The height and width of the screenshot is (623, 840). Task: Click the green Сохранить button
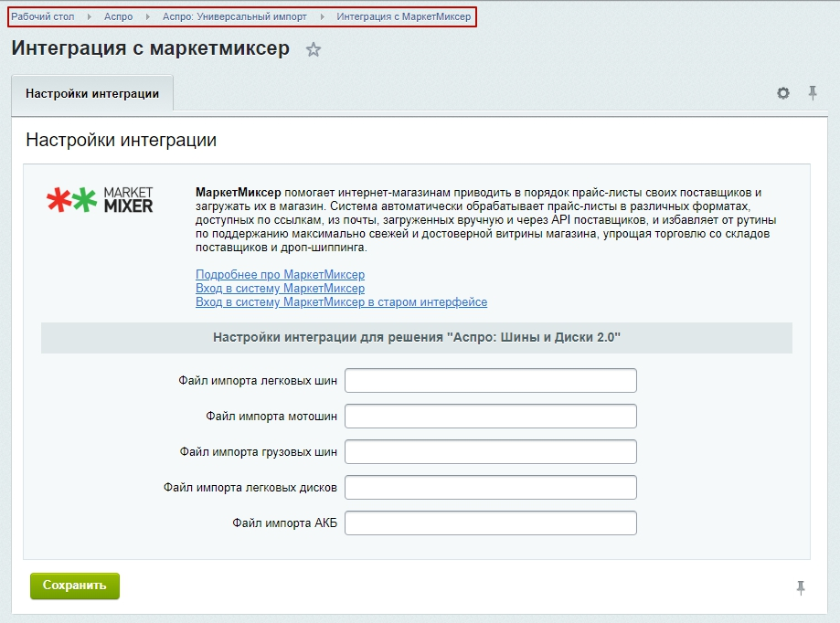pyautogui.click(x=74, y=586)
